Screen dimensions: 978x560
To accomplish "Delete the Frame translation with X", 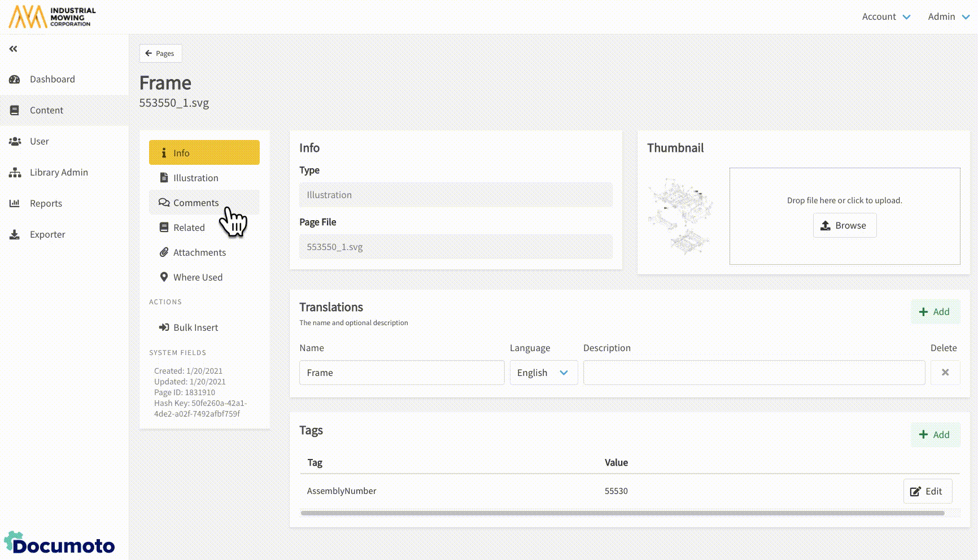I will coord(945,373).
